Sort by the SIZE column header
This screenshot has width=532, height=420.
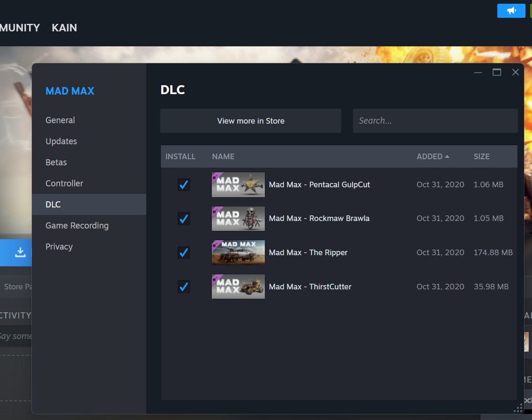(481, 156)
